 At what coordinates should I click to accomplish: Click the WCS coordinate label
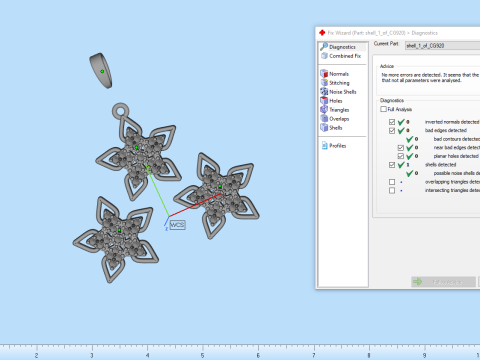tap(177, 225)
